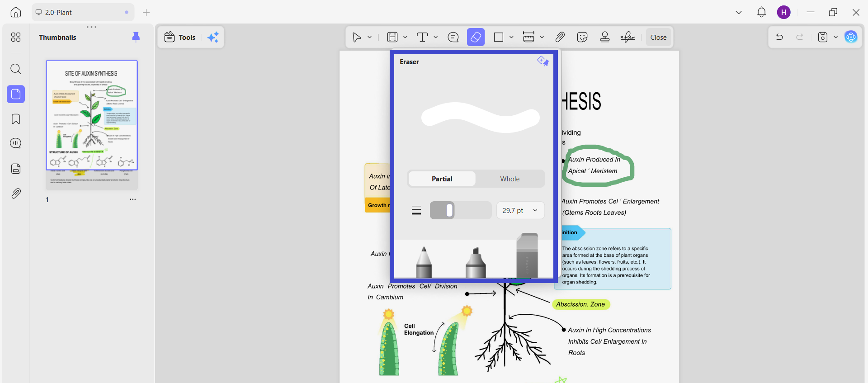Select the signature tool
This screenshot has height=383, width=868.
click(627, 37)
